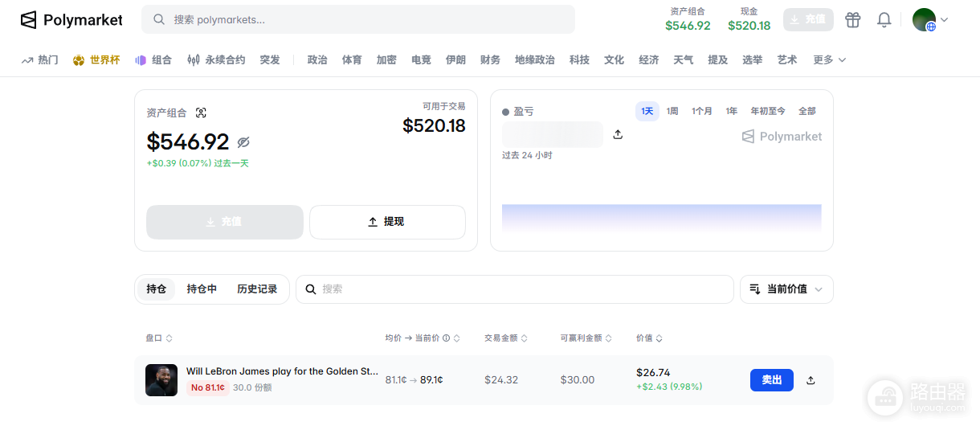This screenshot has width=980, height=430.
Task: Switch to the 持仓中 tab
Action: tap(202, 289)
